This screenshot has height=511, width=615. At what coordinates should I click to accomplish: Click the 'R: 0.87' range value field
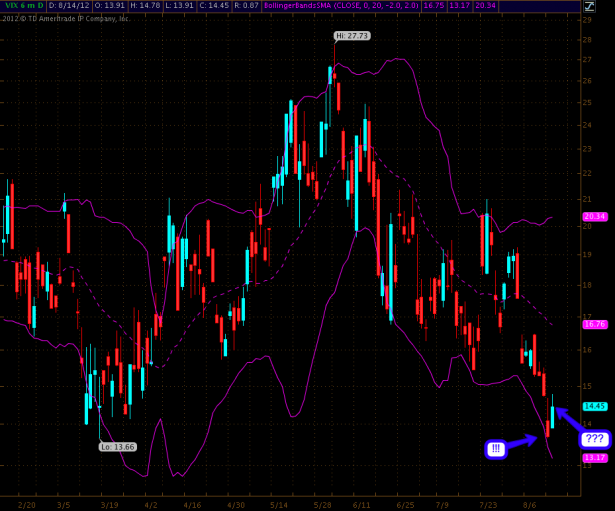coord(248,5)
